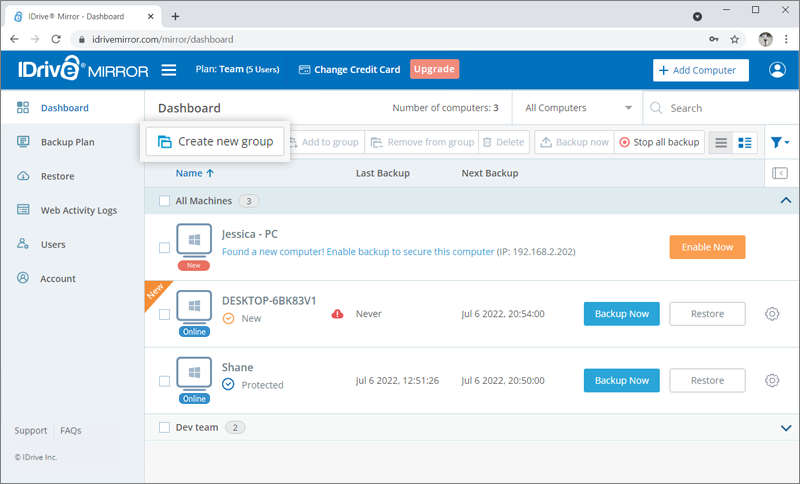Image resolution: width=800 pixels, height=484 pixels.
Task: Open Users in the sidebar
Action: [x=53, y=244]
